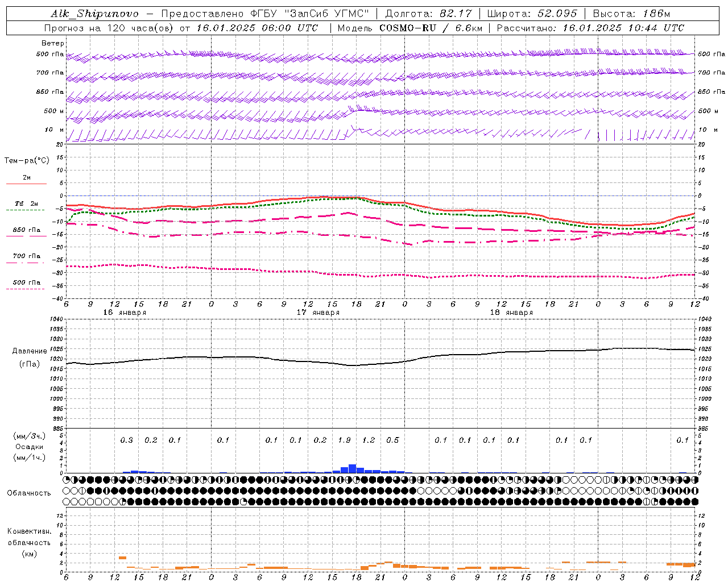Click the dash-dot line sample under legend 700 гПа
This screenshot has width=728, height=582.
click(26, 263)
